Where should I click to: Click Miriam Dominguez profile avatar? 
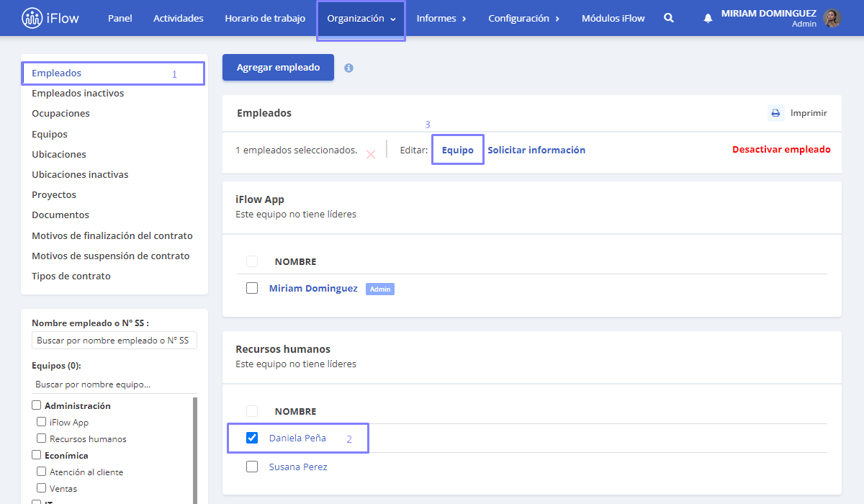832,18
